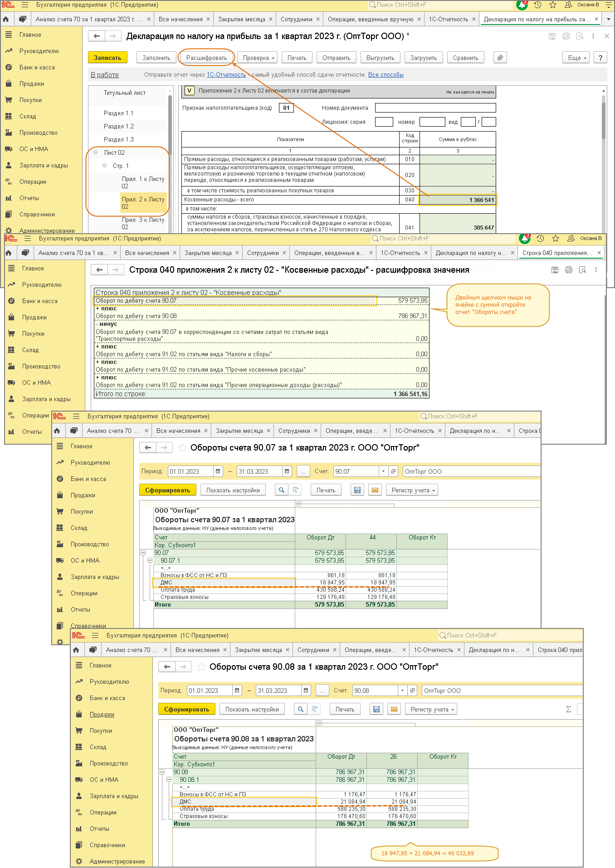Switch to Сотрудники tab in top window
Viewport: 615px width, 868px height.
tap(297, 19)
